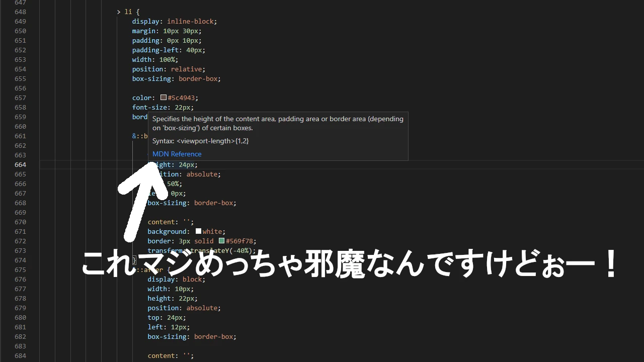Viewport: 644px width, 362px height.
Task: Click the 'display: block;' declaration
Action: [x=177, y=279]
